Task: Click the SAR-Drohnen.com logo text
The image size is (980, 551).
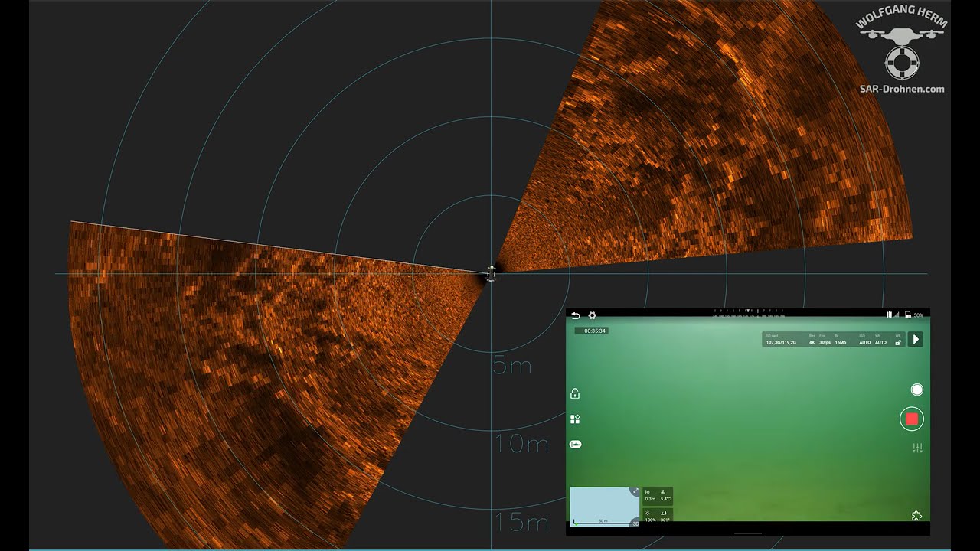Action: coord(902,89)
